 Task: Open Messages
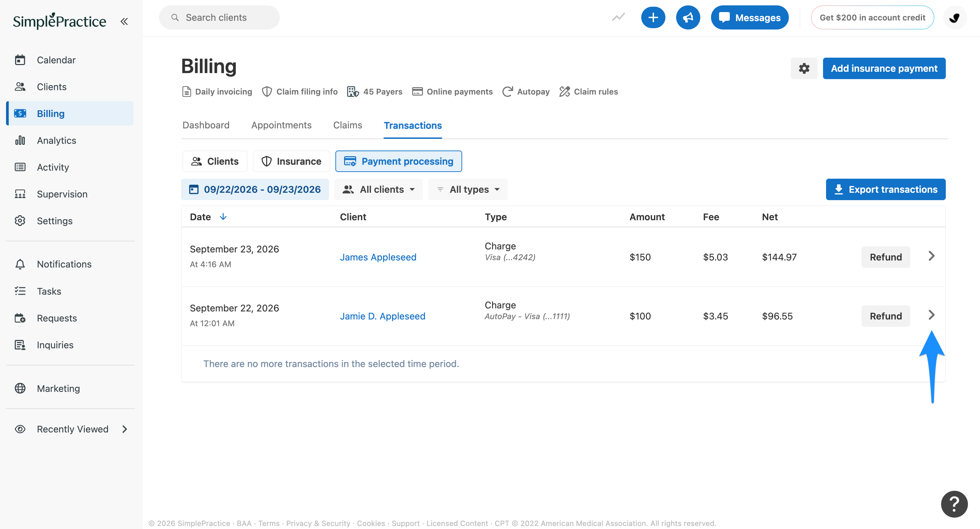point(750,17)
